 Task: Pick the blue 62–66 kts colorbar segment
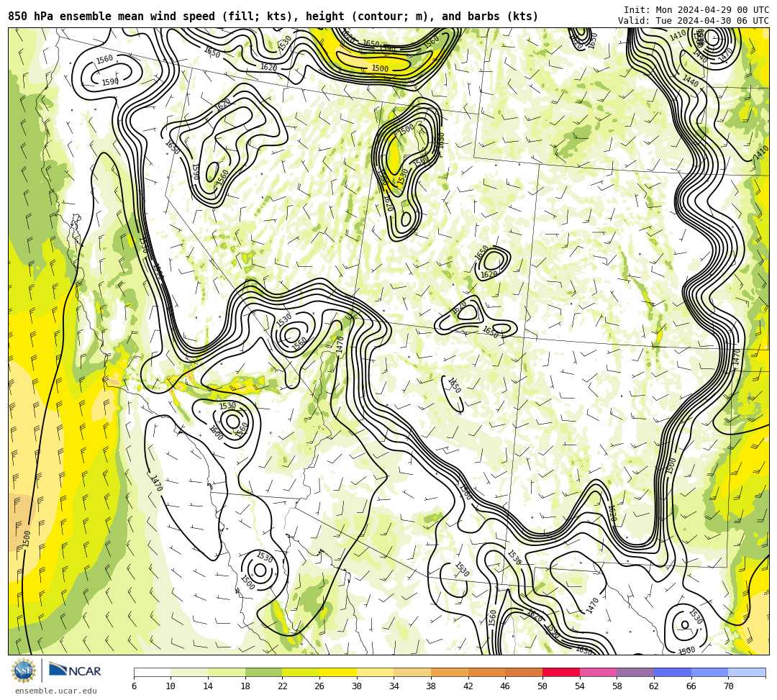(673, 672)
